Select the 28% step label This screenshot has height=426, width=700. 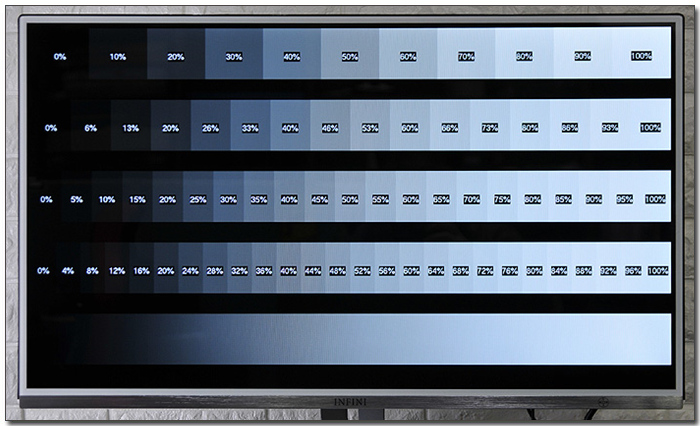(x=215, y=271)
